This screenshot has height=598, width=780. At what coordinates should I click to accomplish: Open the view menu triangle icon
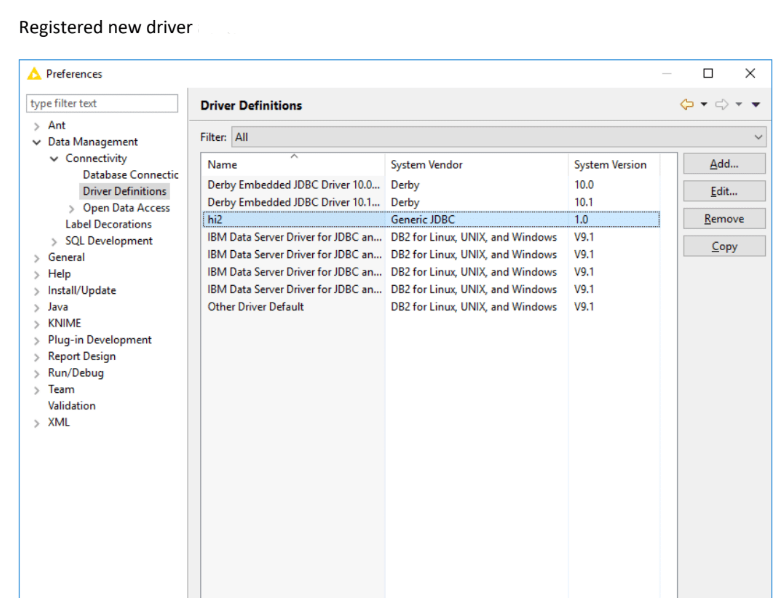(756, 105)
